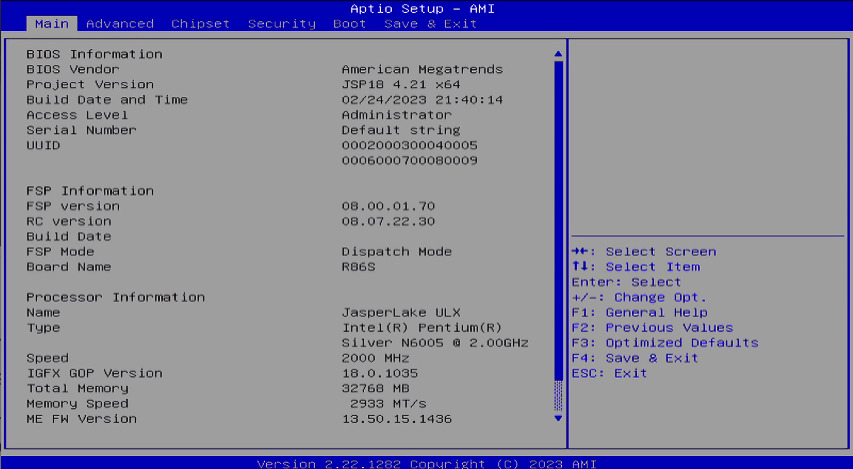Click the scrollbar up arrow
This screenshot has width=853, height=469.
point(558,54)
